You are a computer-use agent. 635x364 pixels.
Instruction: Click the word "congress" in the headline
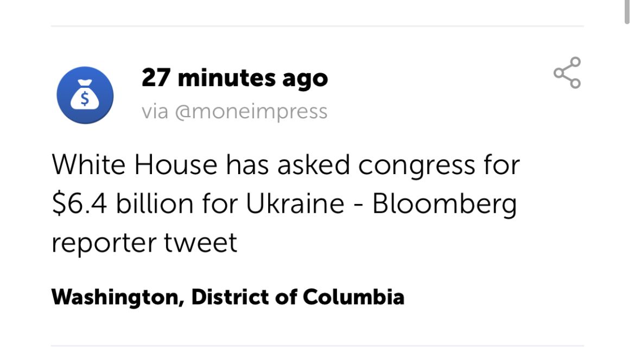pyautogui.click(x=416, y=166)
